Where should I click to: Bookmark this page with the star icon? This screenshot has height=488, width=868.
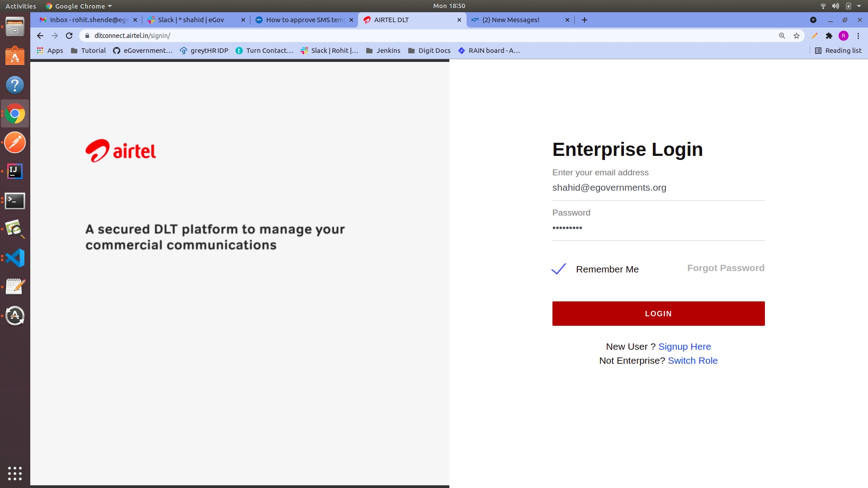(797, 36)
